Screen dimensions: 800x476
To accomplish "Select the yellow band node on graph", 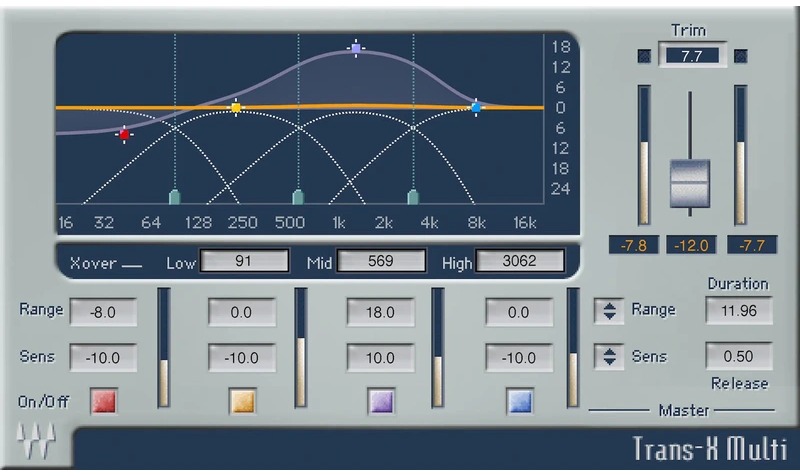I will point(236,108).
